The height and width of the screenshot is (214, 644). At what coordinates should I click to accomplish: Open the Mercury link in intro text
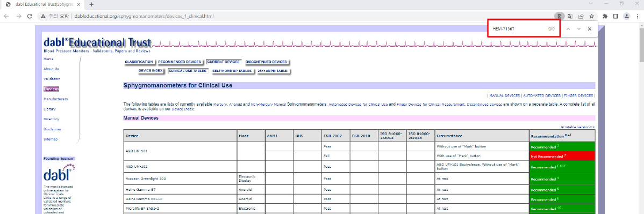pos(220,105)
